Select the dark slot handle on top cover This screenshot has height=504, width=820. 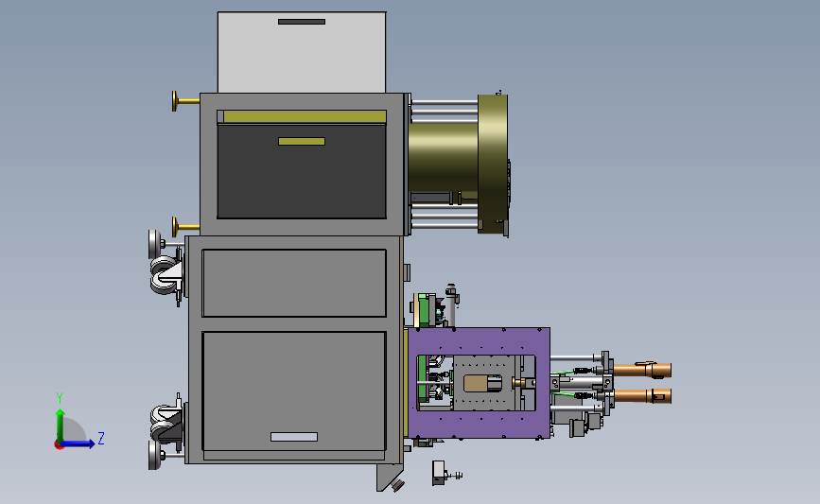302,22
